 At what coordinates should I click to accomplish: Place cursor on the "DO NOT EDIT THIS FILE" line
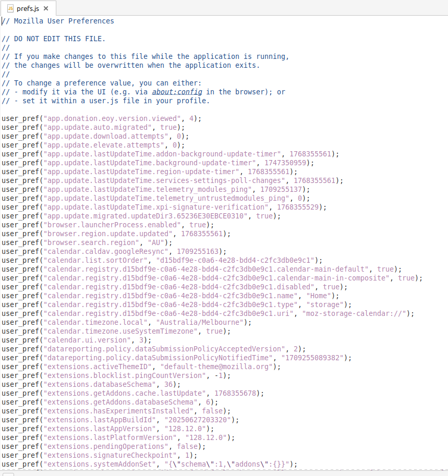tap(59, 39)
